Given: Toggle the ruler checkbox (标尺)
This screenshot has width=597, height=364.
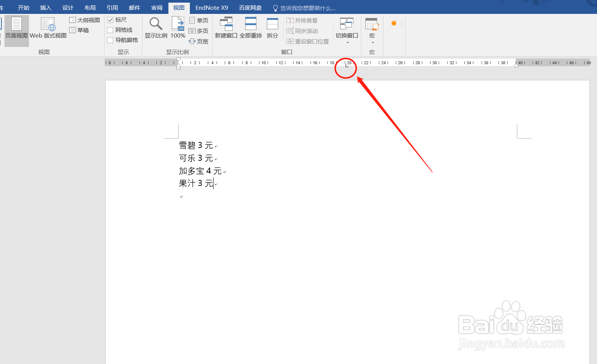Looking at the screenshot, I should point(110,20).
